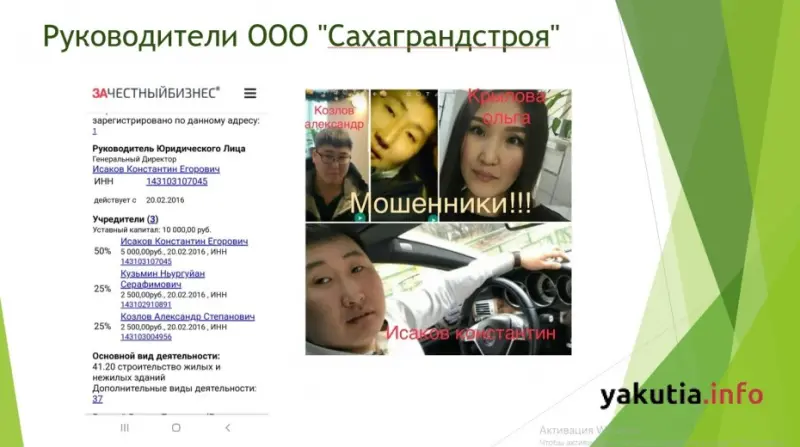Screen dimensions: 800x447
Task: Open additional activities link 37
Action: tap(97, 399)
